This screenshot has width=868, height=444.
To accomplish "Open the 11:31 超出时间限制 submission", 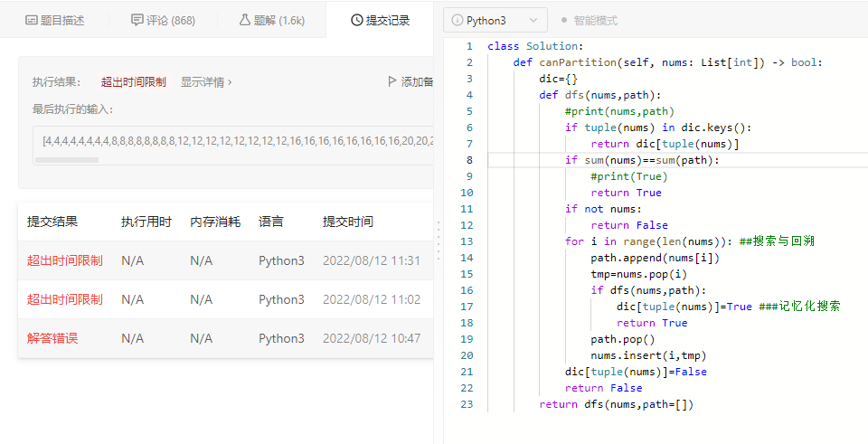I will 64,260.
